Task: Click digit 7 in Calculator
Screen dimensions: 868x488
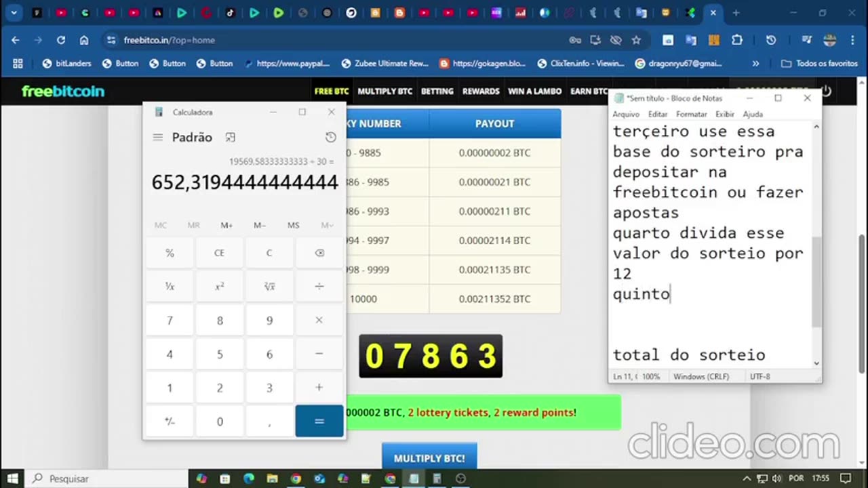Action: point(170,320)
